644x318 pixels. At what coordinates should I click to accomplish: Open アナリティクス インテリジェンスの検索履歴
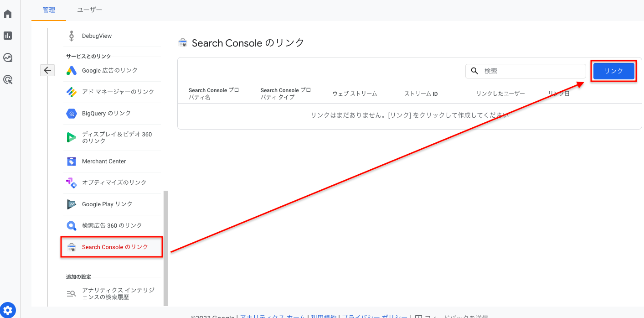[112, 293]
